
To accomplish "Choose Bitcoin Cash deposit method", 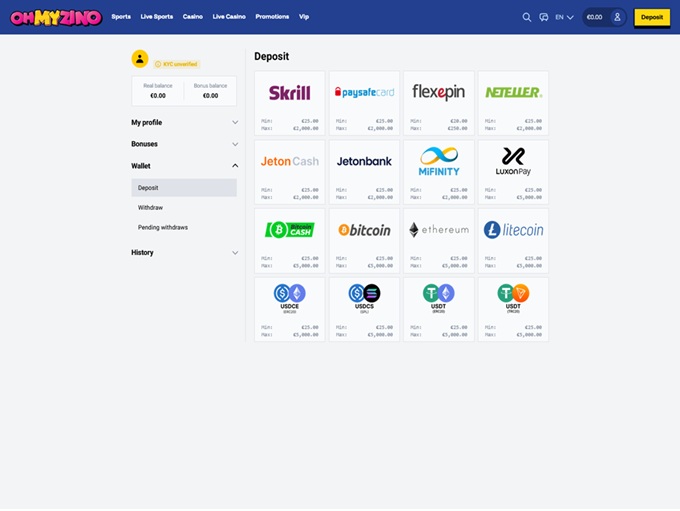I will (289, 239).
